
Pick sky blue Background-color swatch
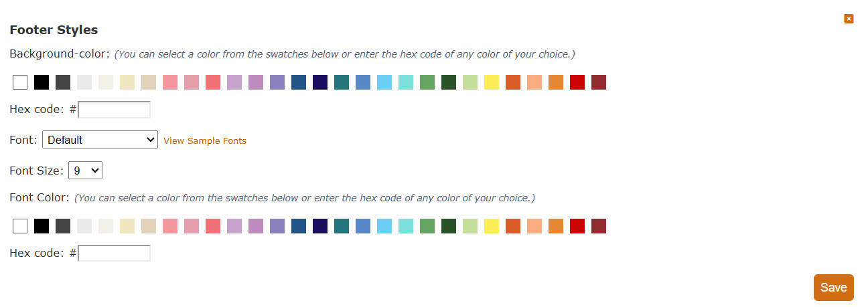click(384, 82)
